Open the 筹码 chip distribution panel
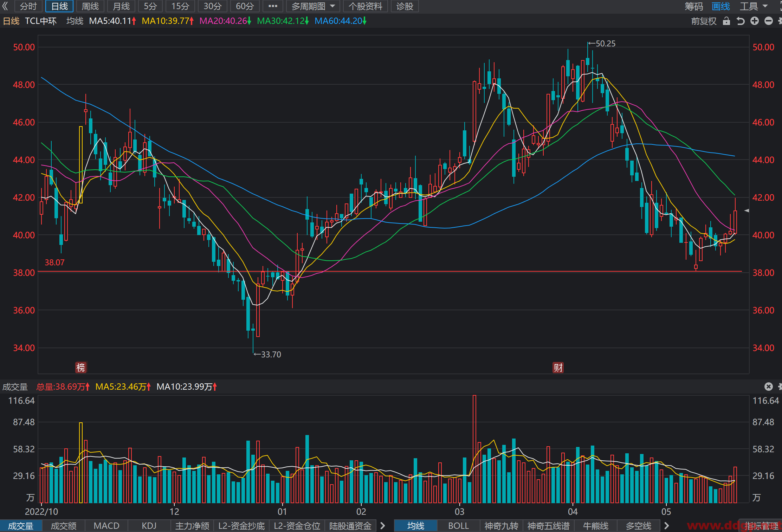The image size is (782, 532). [694, 6]
